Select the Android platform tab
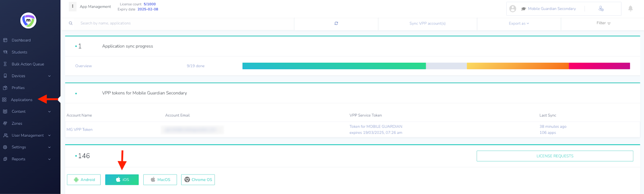644x194 pixels. coord(84,180)
